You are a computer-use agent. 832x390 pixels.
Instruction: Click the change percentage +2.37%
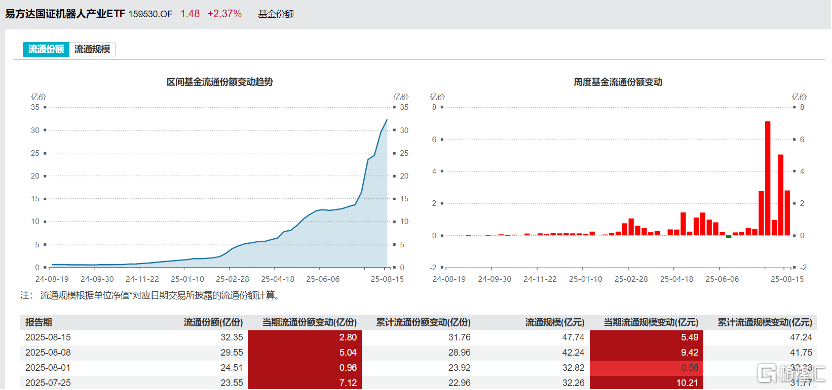coord(224,14)
